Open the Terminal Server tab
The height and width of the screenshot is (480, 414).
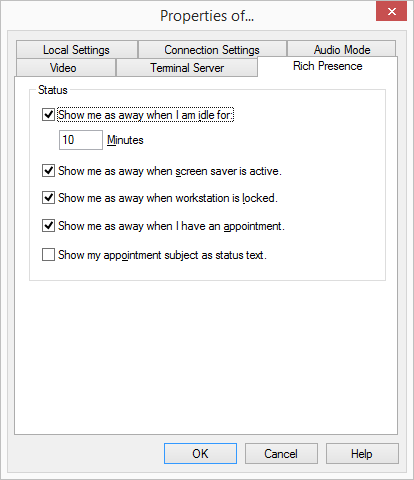[x=187, y=68]
